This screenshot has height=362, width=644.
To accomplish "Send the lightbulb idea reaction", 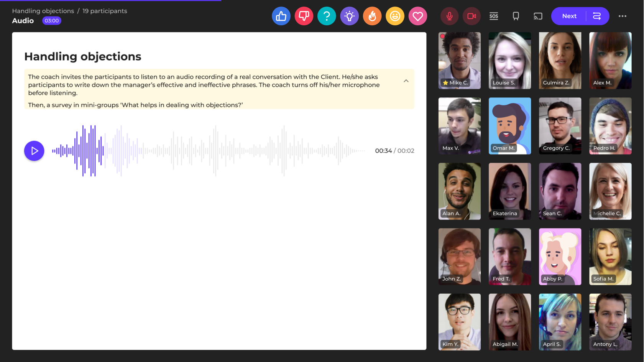I will (349, 16).
